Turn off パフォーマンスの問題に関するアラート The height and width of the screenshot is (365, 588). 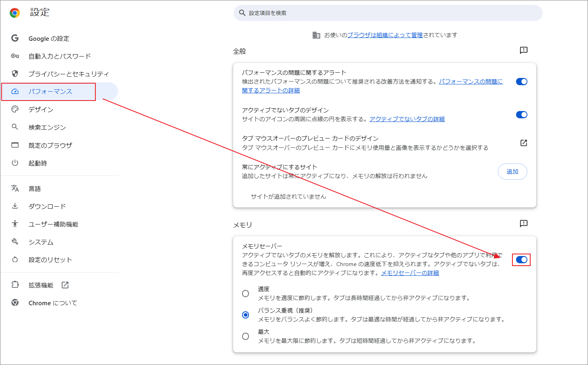[x=521, y=81]
